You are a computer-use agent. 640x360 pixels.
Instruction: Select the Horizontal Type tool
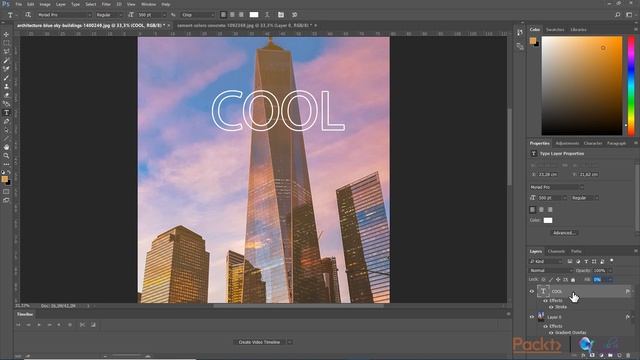click(6, 113)
